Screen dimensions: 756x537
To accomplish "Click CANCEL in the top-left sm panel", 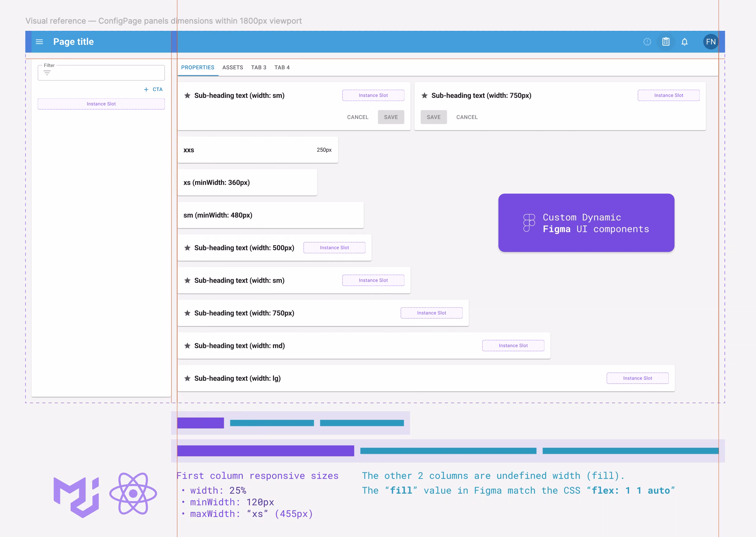I will click(x=358, y=117).
